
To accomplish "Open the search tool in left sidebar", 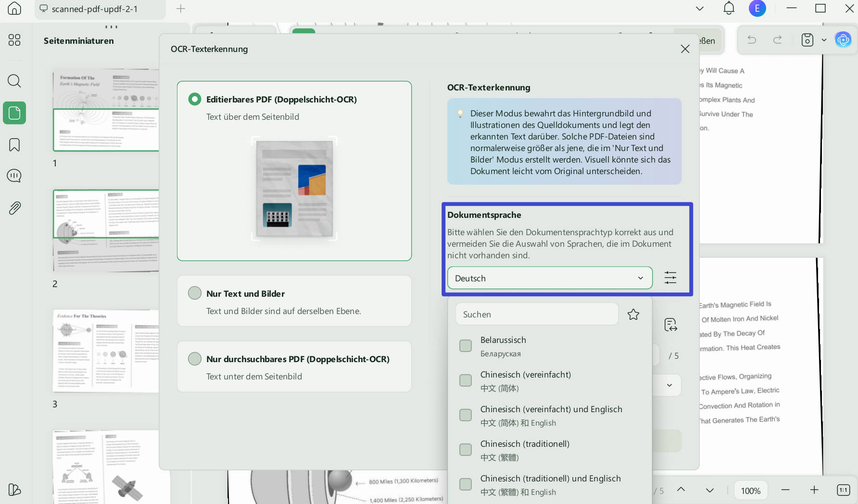I will pos(14,80).
